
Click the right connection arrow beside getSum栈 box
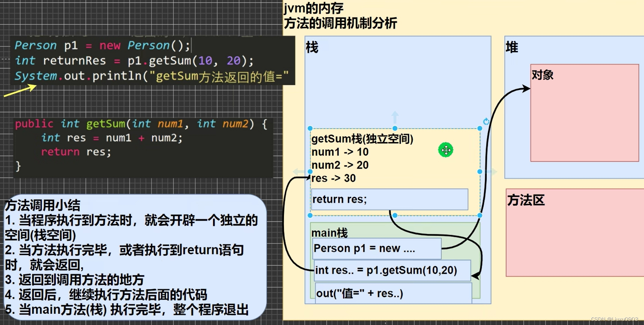491,172
